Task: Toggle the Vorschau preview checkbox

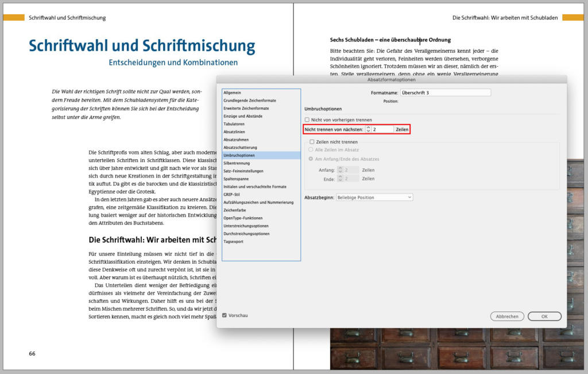Action: tap(224, 315)
